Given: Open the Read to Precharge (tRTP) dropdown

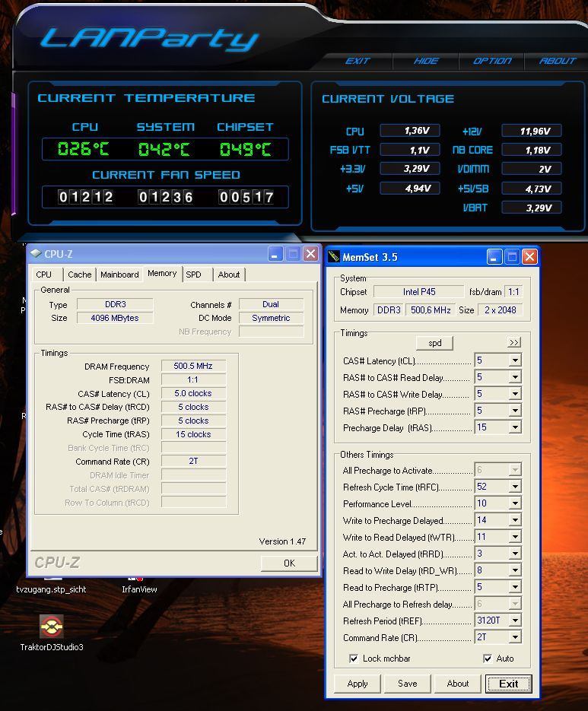Looking at the screenshot, I should click(515, 588).
